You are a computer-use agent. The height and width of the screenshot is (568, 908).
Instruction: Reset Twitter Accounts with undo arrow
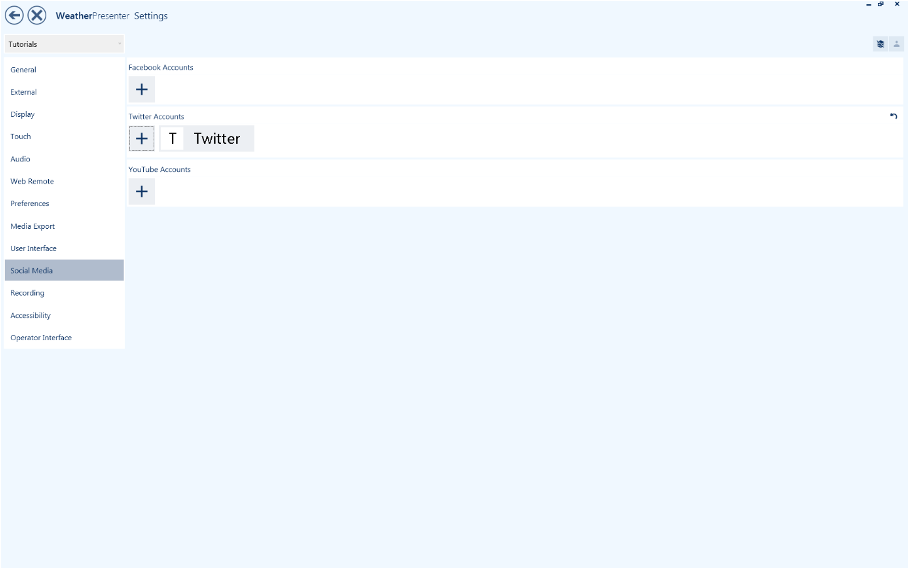894,116
